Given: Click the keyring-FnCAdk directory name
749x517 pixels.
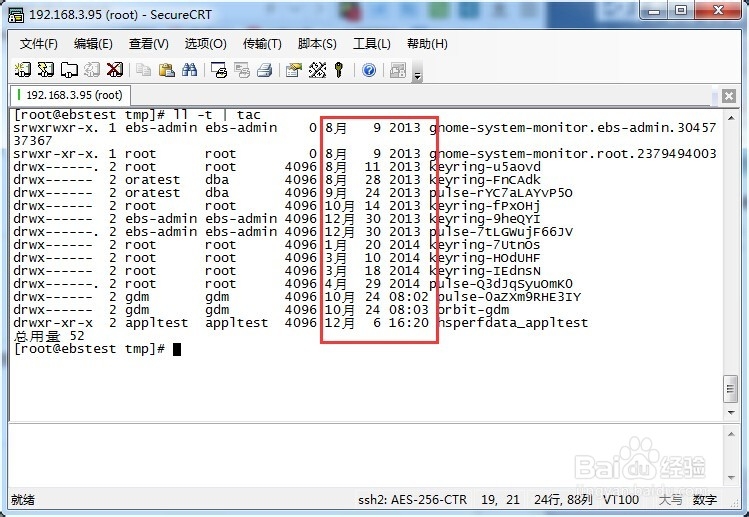Looking at the screenshot, I should [x=485, y=180].
